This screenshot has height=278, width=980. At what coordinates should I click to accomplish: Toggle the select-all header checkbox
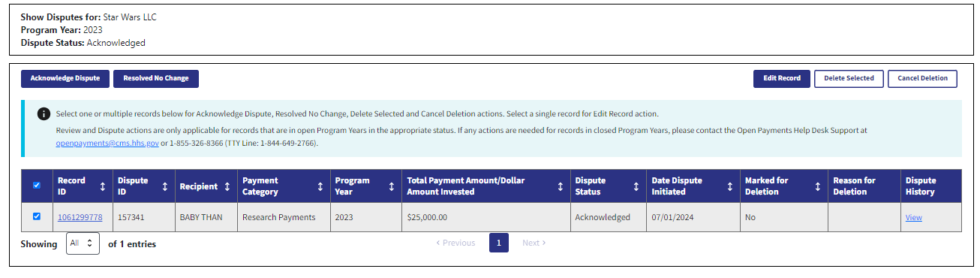coord(37,186)
